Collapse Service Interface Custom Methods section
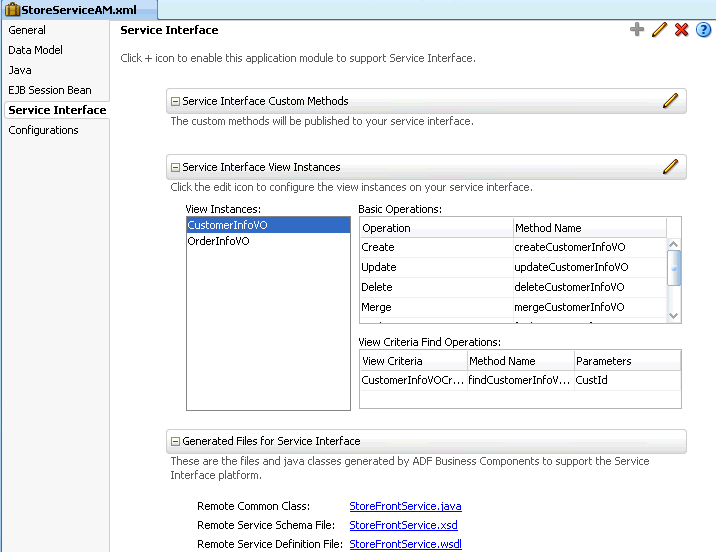Viewport: 716px width, 552px height. point(175,101)
